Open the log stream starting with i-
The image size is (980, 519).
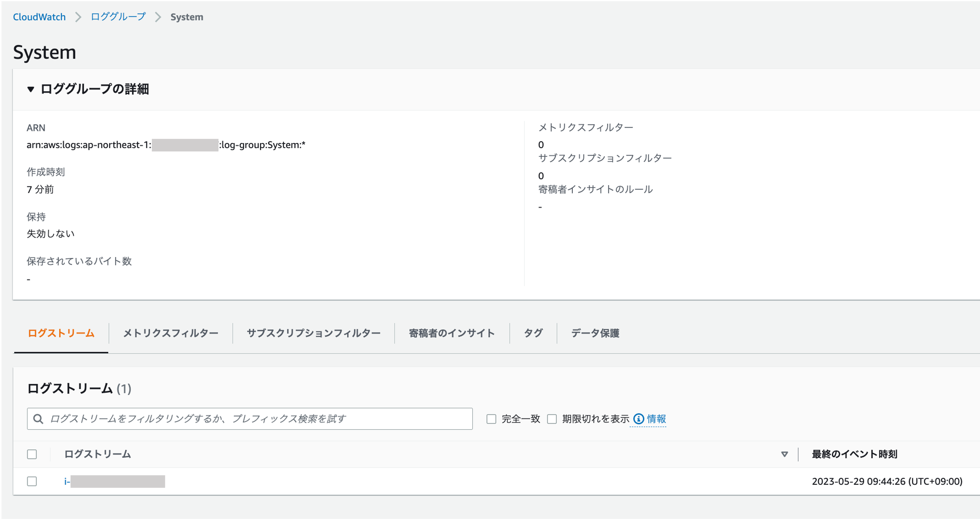coord(114,481)
